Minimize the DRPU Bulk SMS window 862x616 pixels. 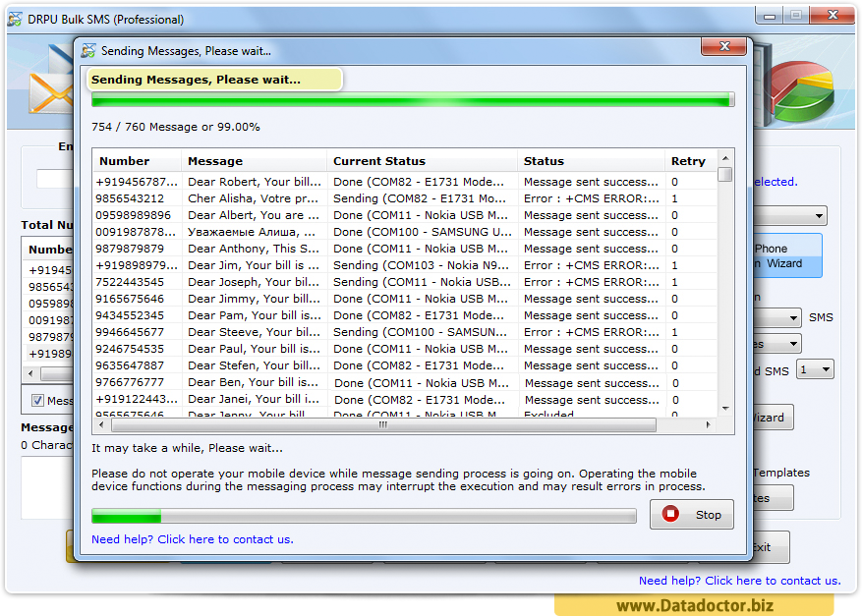pos(770,16)
